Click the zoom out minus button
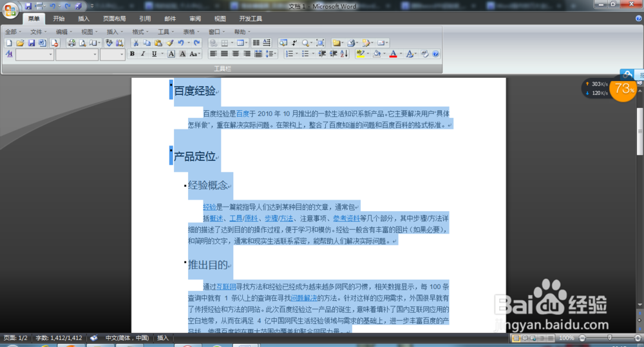 (x=582, y=338)
